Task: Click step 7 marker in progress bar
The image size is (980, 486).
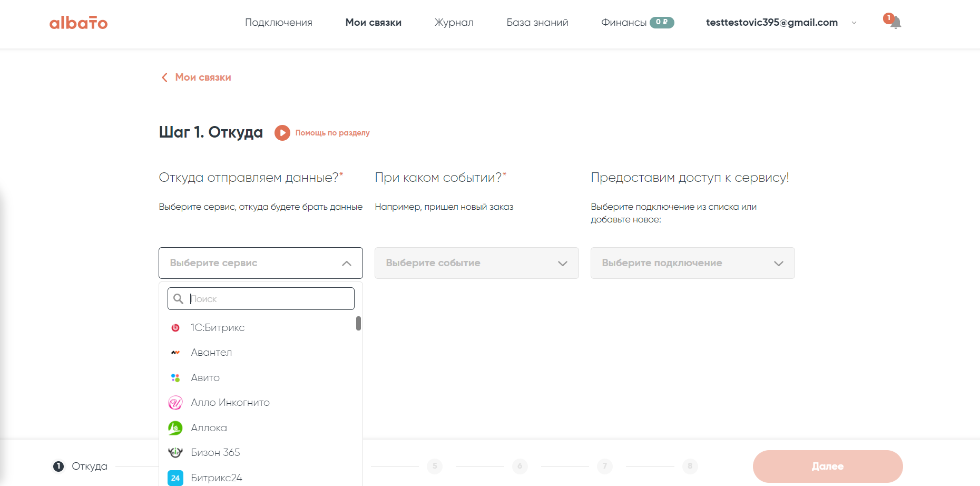Action: click(605, 466)
